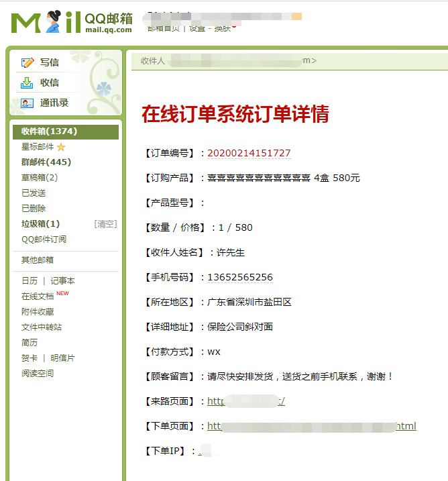Image resolution: width=448 pixels, height=481 pixels.
Task: Open the 记事本 notepad
Action: tap(62, 280)
